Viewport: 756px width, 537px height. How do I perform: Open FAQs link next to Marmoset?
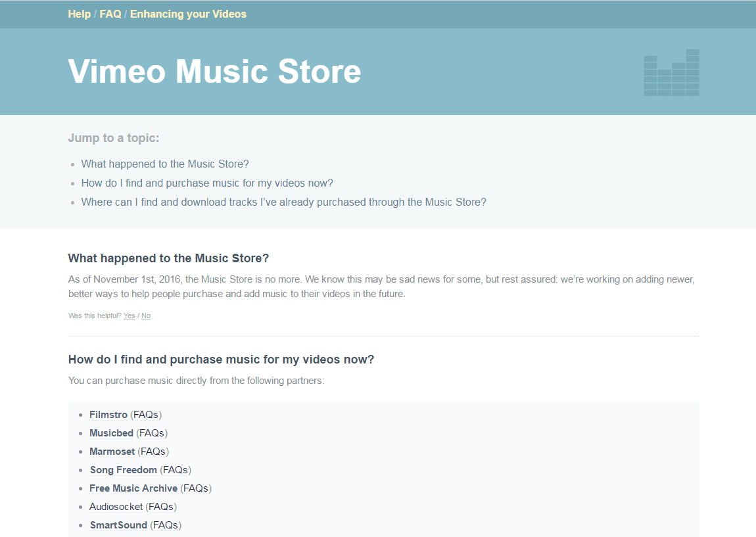[x=153, y=451]
